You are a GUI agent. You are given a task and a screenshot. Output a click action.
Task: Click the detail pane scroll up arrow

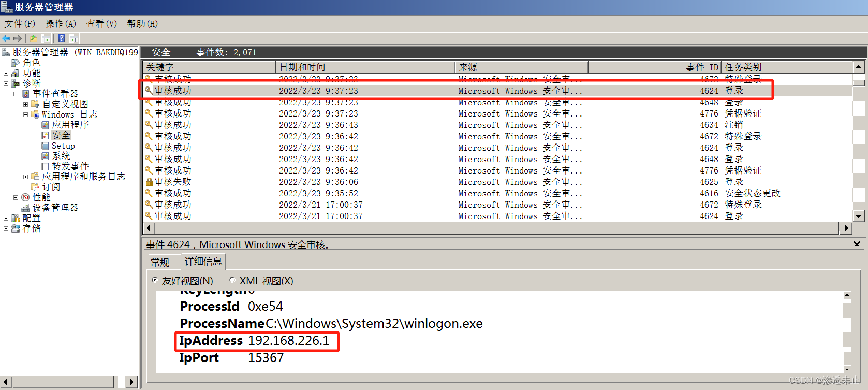(x=847, y=295)
